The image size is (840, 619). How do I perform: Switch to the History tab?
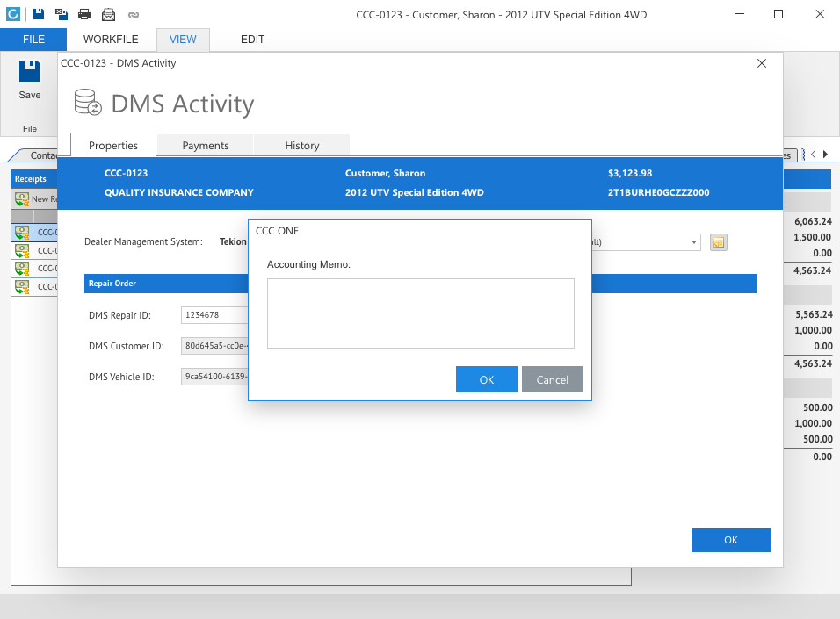coord(301,145)
